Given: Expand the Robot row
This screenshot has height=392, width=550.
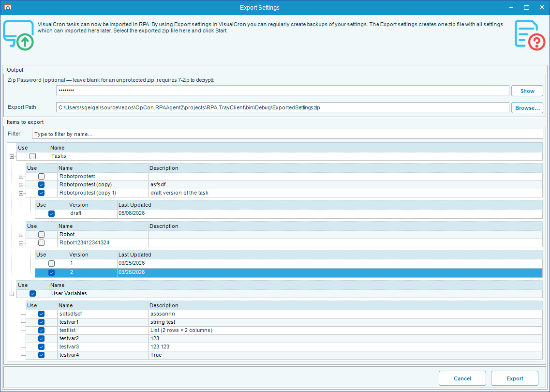Looking at the screenshot, I should pyautogui.click(x=21, y=235).
